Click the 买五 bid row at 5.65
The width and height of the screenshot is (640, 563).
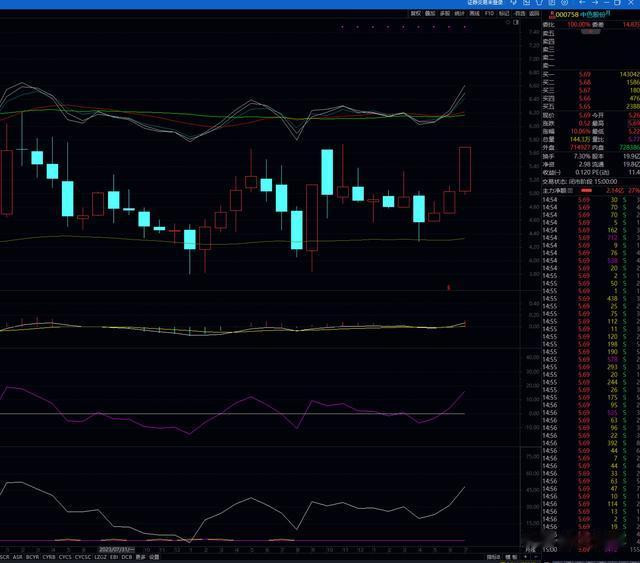(591, 107)
